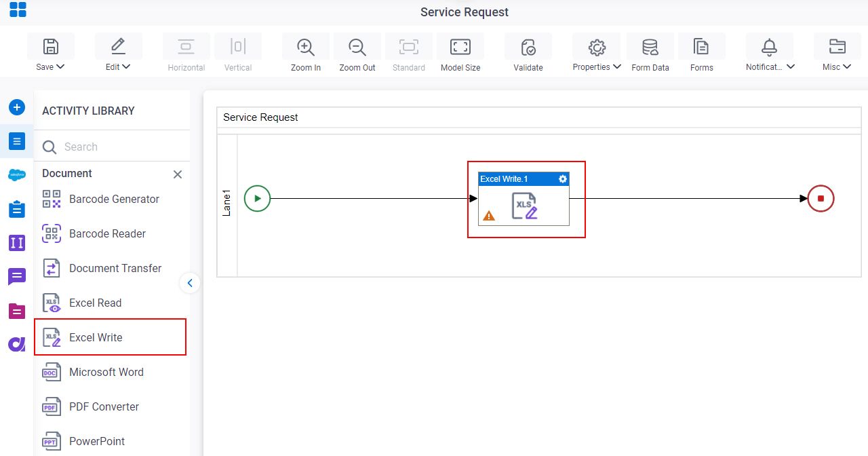Screen dimensions: 868x456
Task: Expand the Notifications dropdown arrow
Action: (x=791, y=67)
